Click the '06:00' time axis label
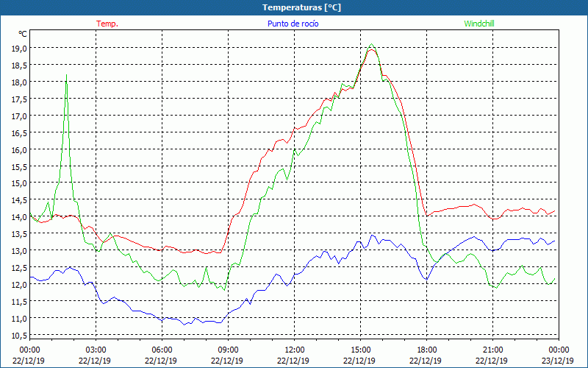The height and width of the screenshot is (368, 588). pyautogui.click(x=162, y=350)
